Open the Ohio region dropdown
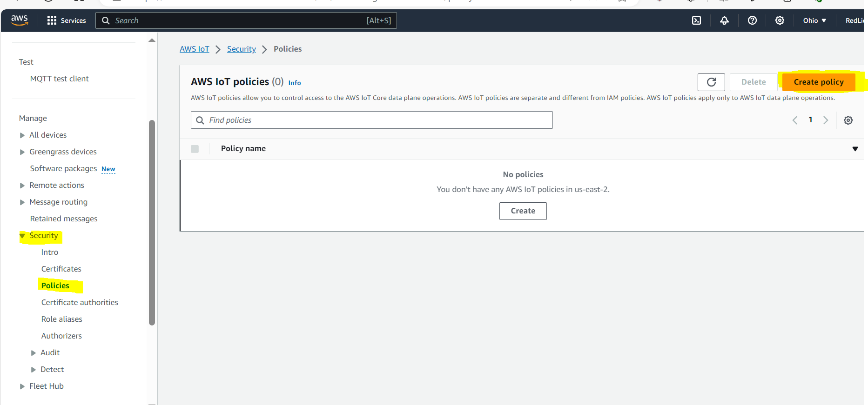The height and width of the screenshot is (405, 868). pyautogui.click(x=814, y=20)
